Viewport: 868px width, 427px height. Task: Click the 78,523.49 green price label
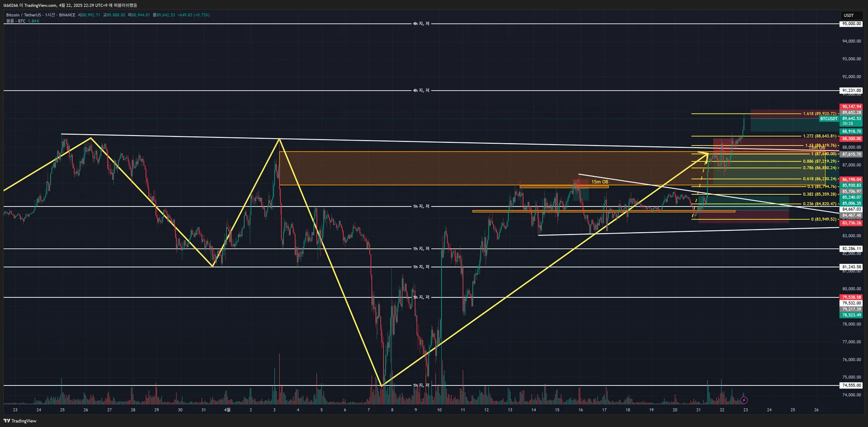(x=851, y=315)
